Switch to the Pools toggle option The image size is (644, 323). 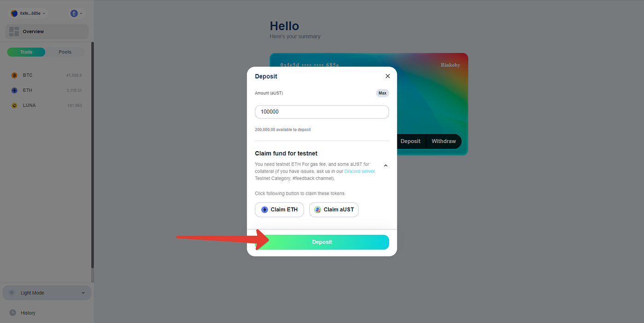tap(65, 52)
